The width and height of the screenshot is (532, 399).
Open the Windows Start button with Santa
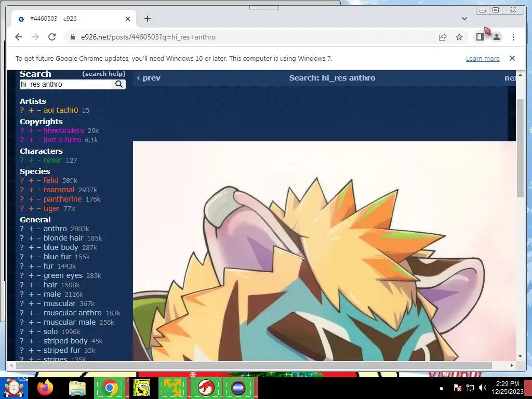pos(14,388)
